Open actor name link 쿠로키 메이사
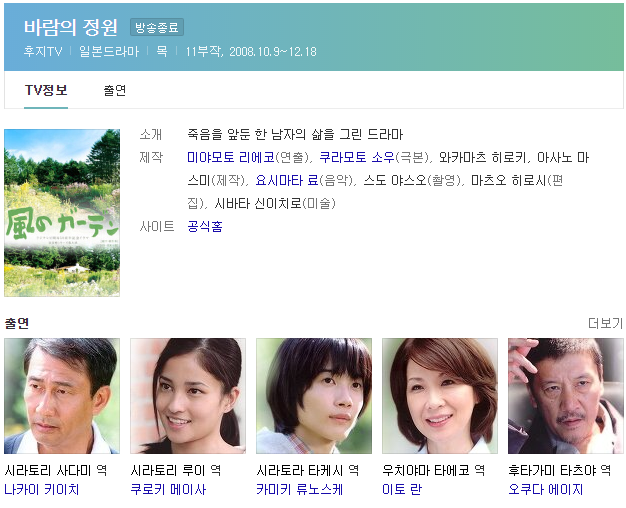Image resolution: width=626 pixels, height=508 pixels. coord(168,489)
